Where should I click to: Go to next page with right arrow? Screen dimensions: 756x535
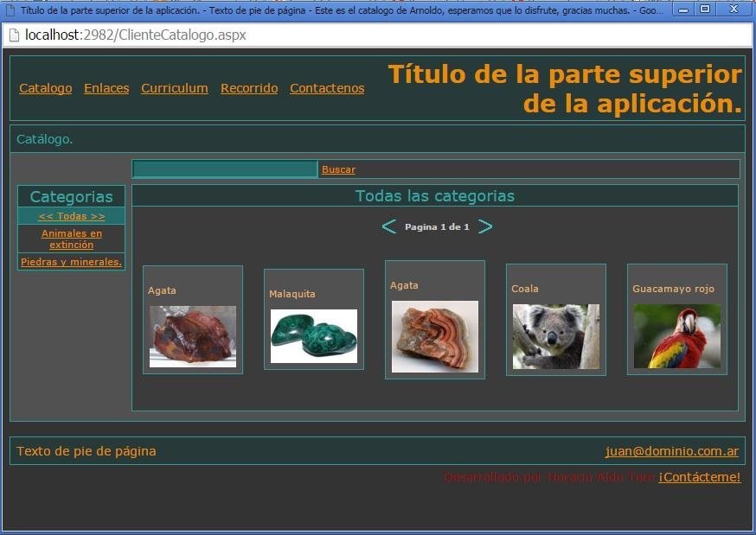(x=485, y=226)
